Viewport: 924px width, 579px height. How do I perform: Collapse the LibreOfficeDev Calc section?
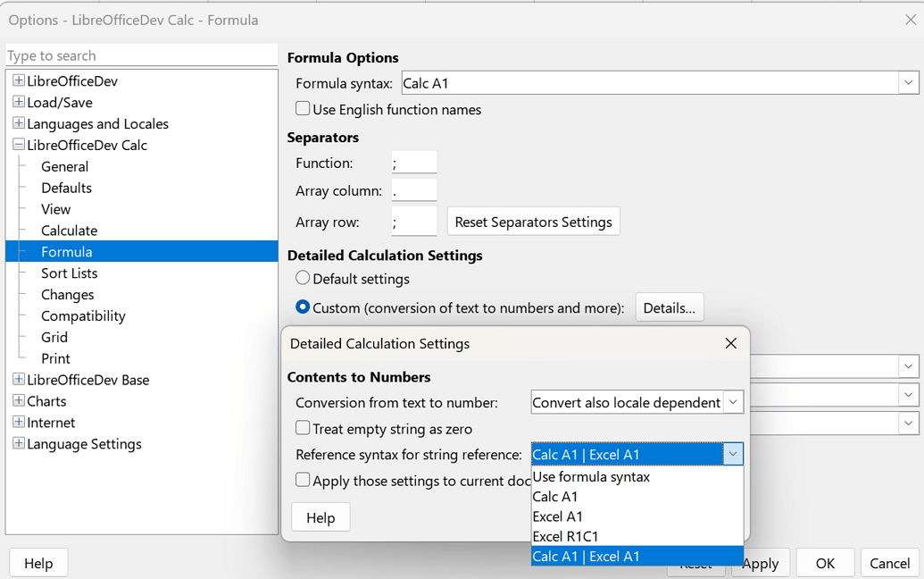click(19, 145)
